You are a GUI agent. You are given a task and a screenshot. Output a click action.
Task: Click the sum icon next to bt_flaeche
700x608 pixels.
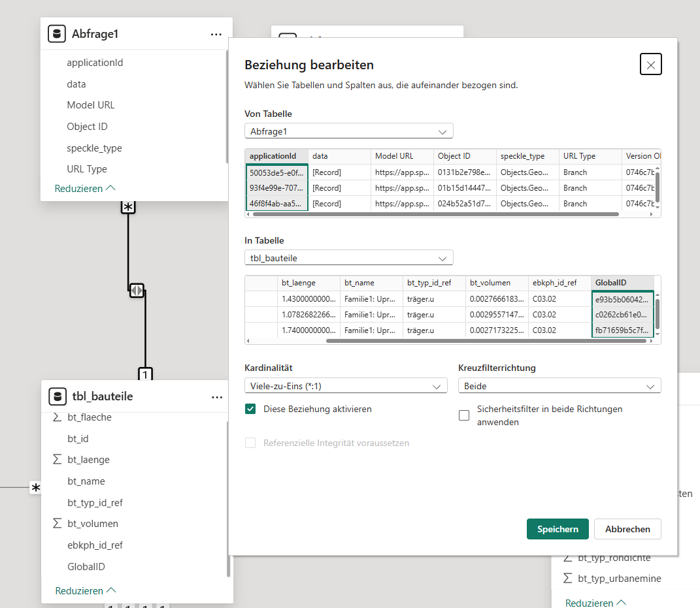tap(57, 417)
